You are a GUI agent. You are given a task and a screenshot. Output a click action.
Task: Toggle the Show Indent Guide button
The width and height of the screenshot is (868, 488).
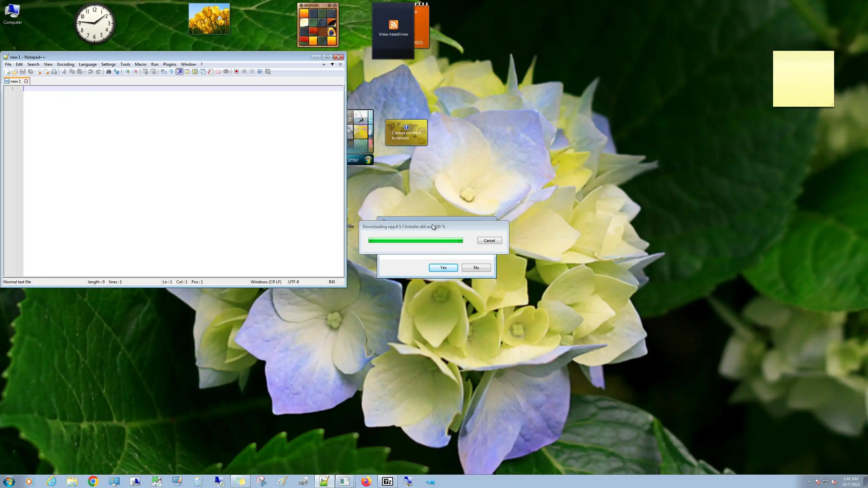coord(179,72)
